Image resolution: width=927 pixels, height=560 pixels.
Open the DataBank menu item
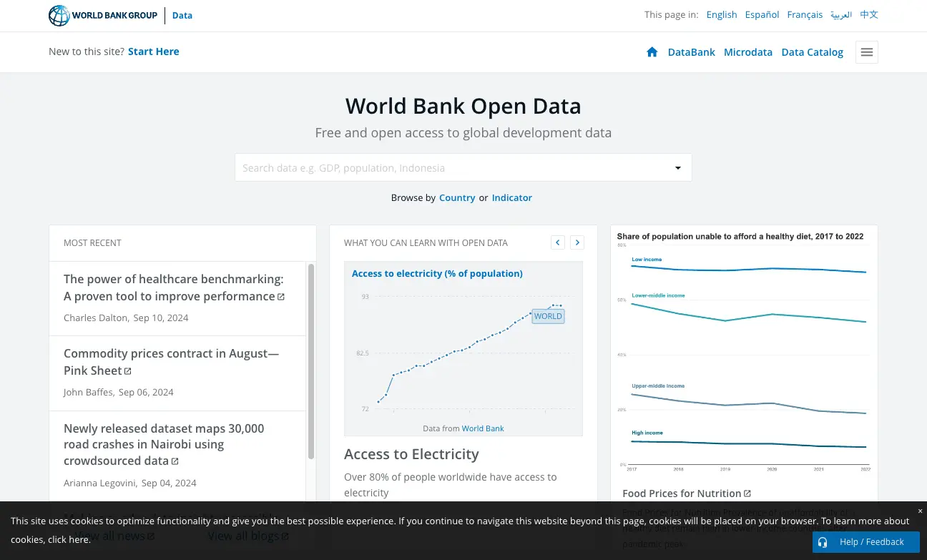[x=691, y=52]
